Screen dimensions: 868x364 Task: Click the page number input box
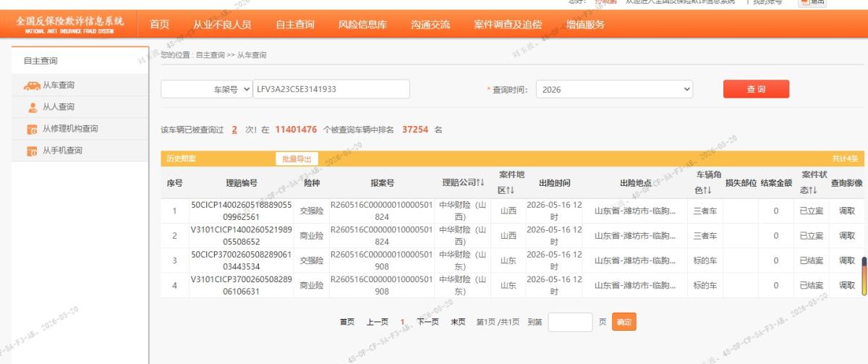point(570,322)
